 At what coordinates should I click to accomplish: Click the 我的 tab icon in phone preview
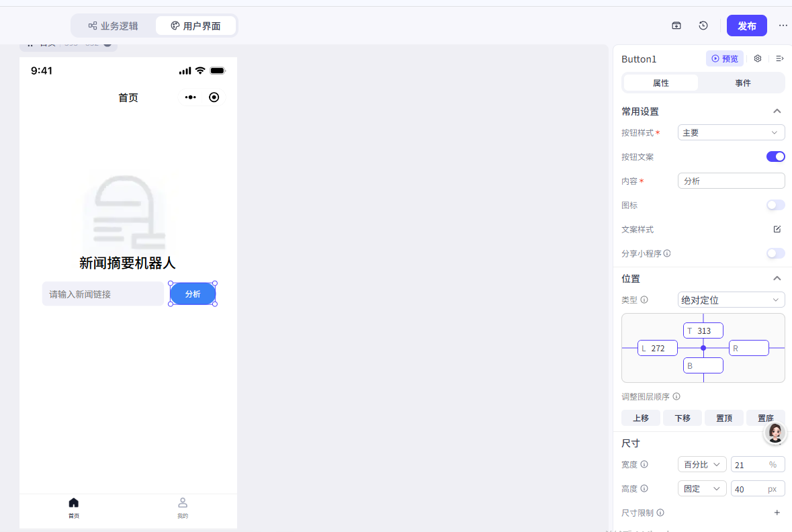183,503
